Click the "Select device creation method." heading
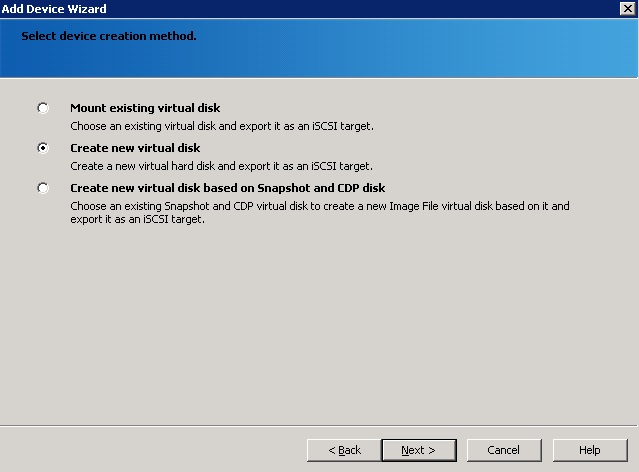The height and width of the screenshot is (472, 639). click(108, 36)
